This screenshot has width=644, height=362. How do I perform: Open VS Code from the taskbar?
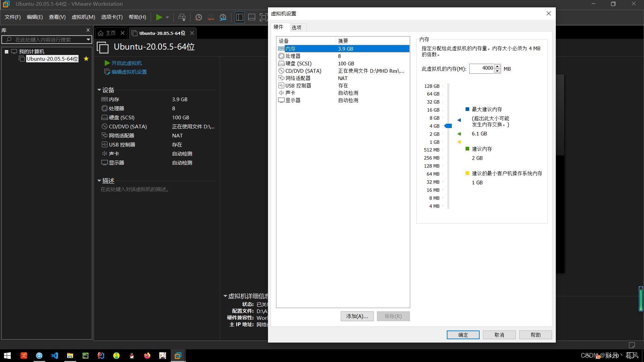click(x=55, y=356)
